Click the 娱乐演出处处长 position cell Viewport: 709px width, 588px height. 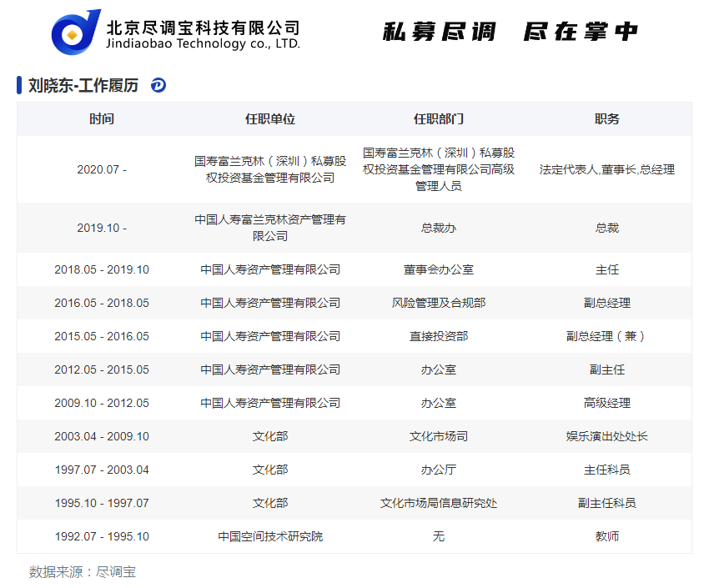pyautogui.click(x=607, y=436)
